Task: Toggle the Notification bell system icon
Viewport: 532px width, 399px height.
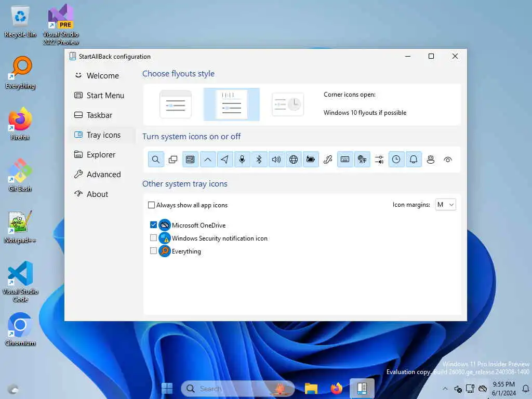Action: [x=414, y=159]
